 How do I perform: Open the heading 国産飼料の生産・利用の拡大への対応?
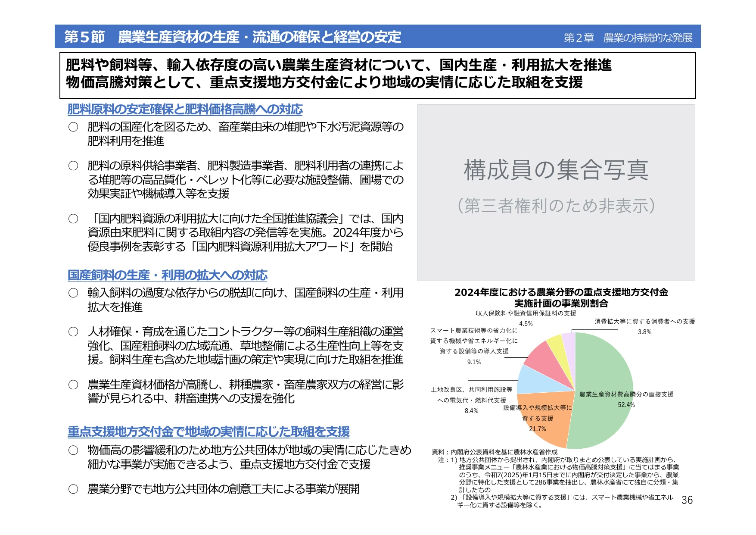click(168, 275)
